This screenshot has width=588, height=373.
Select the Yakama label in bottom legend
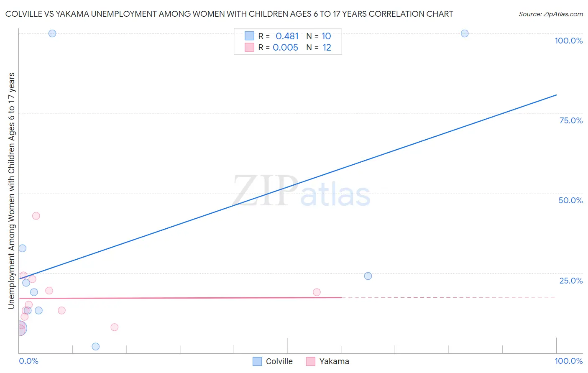334,361
